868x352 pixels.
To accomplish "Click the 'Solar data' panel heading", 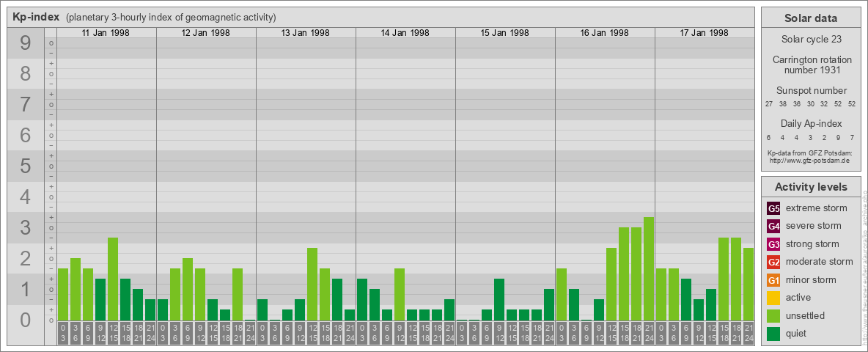I will coord(811,18).
